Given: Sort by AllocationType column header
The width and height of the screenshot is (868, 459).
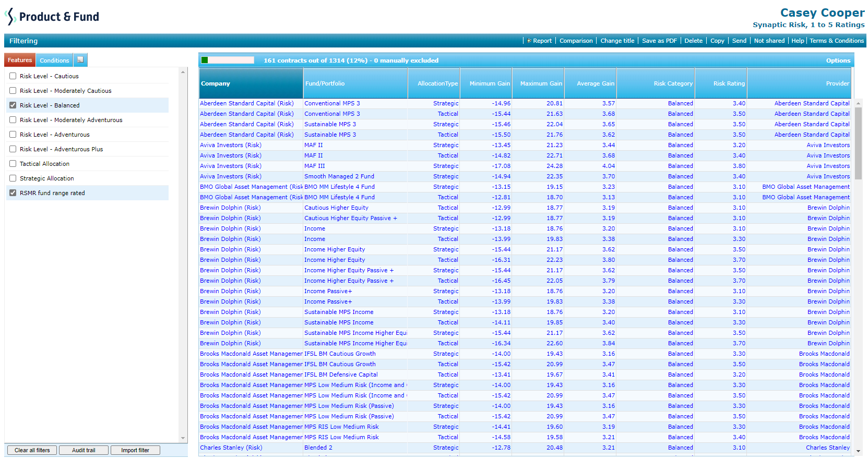Looking at the screenshot, I should [434, 83].
